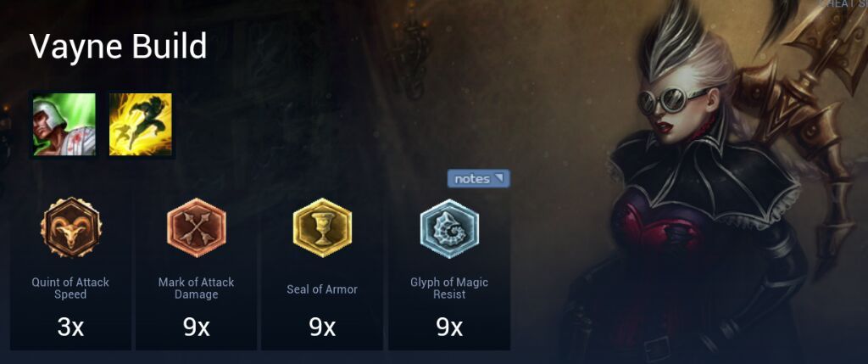Select the "Seal of Armor" text label
The height and width of the screenshot is (364, 868).
click(x=322, y=289)
